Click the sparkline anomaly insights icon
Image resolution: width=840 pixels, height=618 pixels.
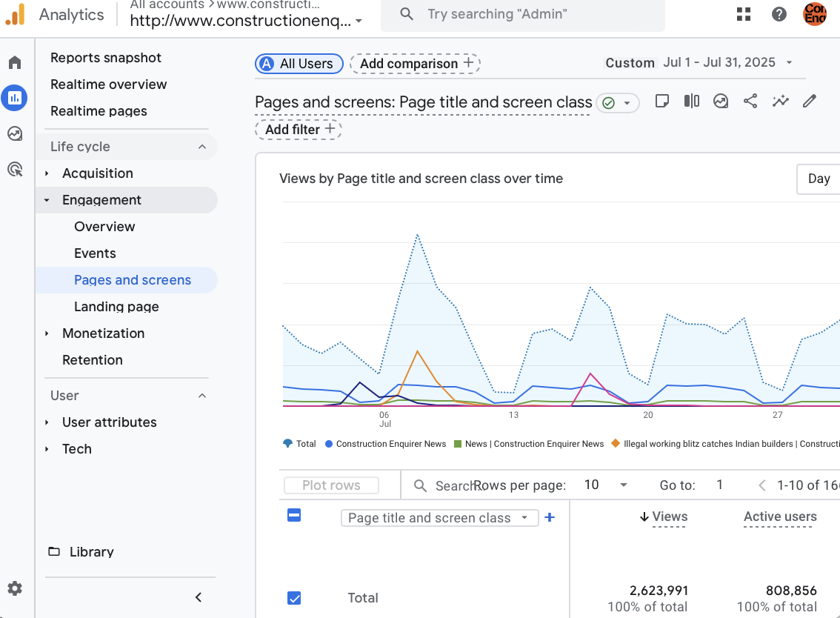coord(781,101)
